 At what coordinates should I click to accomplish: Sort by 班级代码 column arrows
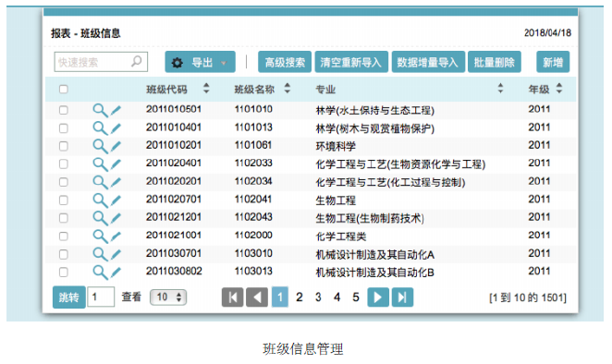click(x=206, y=89)
